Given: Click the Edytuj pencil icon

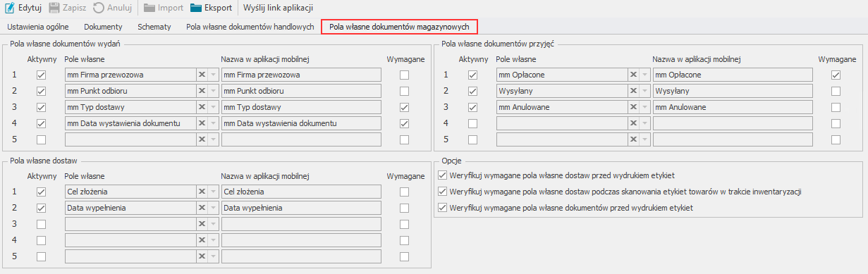Looking at the screenshot, I should click(x=10, y=8).
